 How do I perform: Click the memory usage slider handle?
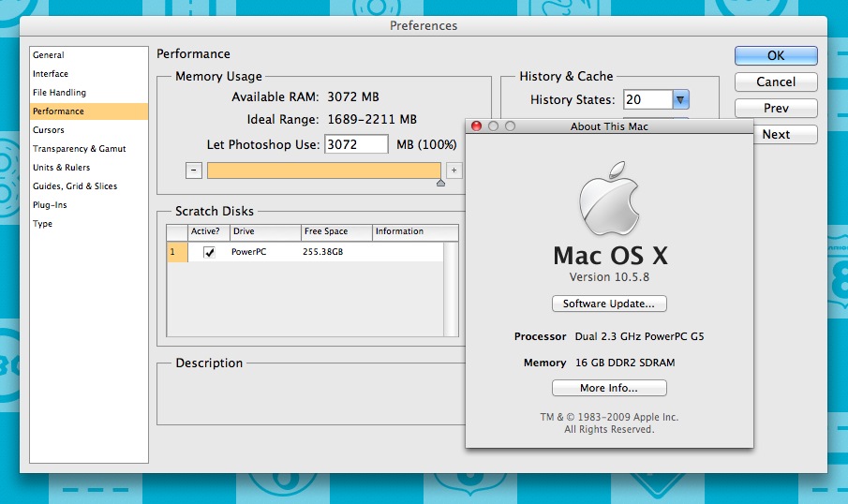(440, 183)
